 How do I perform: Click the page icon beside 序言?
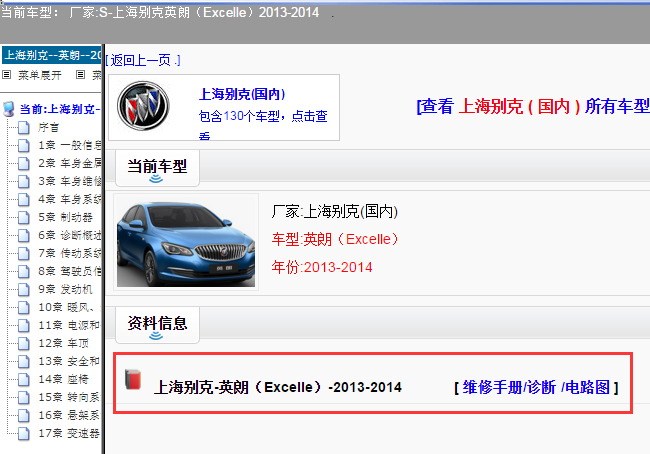(x=24, y=127)
